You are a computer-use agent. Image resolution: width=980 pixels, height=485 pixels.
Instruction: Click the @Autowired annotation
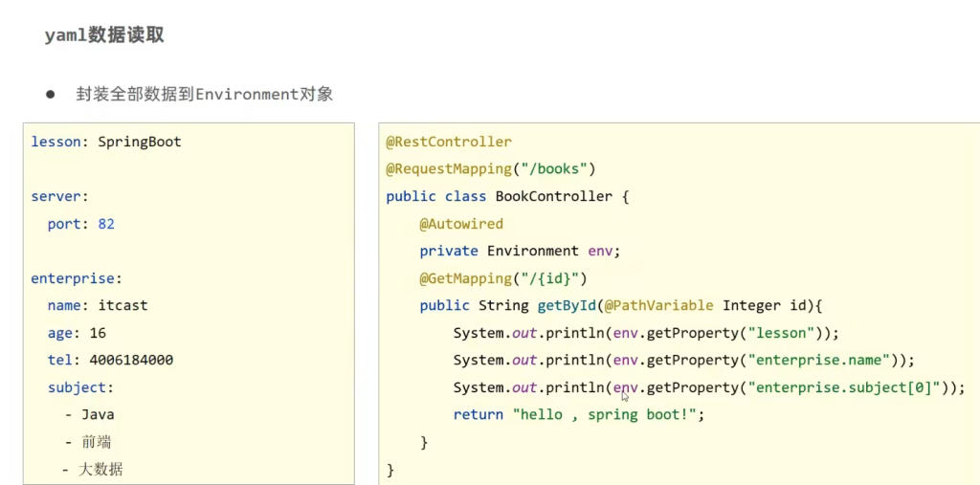460,224
